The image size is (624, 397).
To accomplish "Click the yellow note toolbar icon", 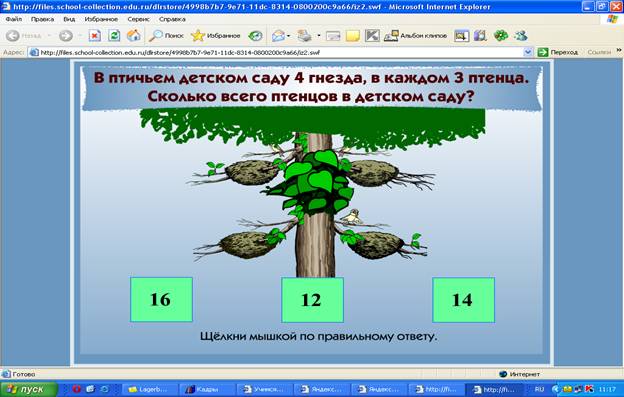I will [353, 36].
